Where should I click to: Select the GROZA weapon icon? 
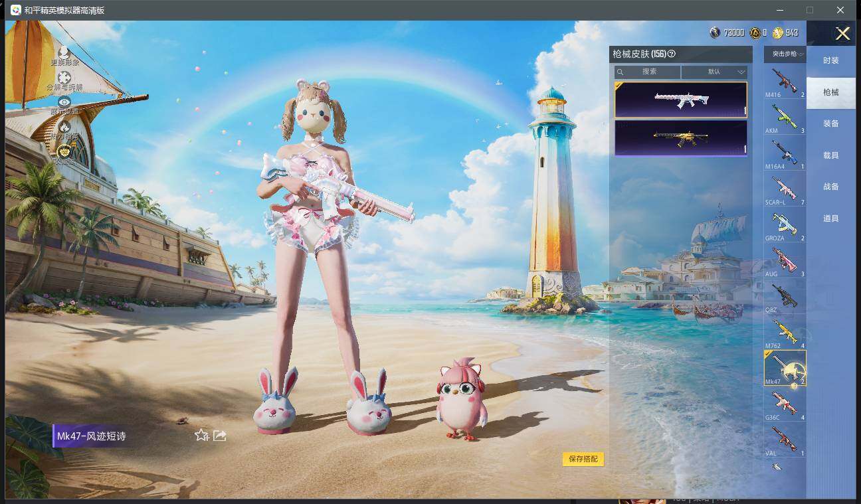coord(785,225)
